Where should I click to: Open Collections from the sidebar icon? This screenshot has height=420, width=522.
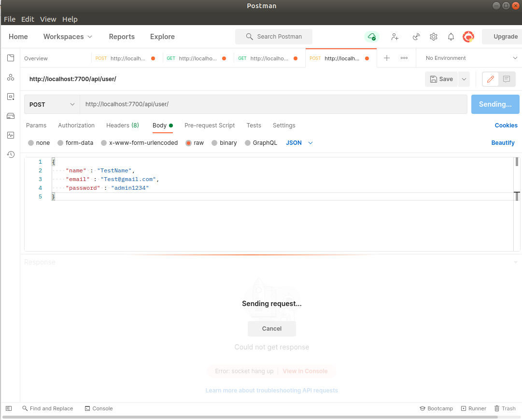coord(11,58)
